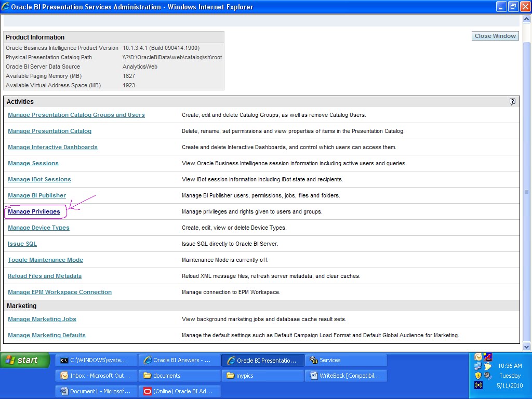Open the Outlook tray icon
The height and width of the screenshot is (399, 532).
[x=478, y=356]
